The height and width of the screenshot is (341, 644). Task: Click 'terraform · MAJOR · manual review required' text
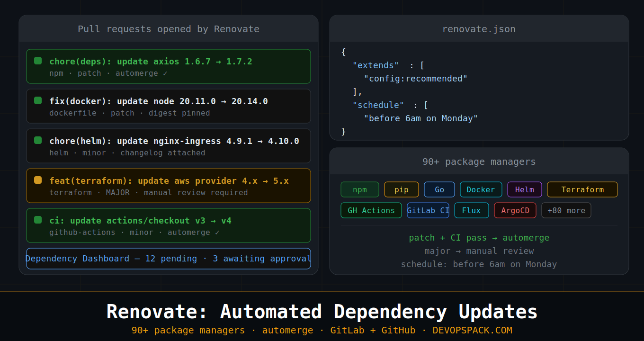(149, 193)
